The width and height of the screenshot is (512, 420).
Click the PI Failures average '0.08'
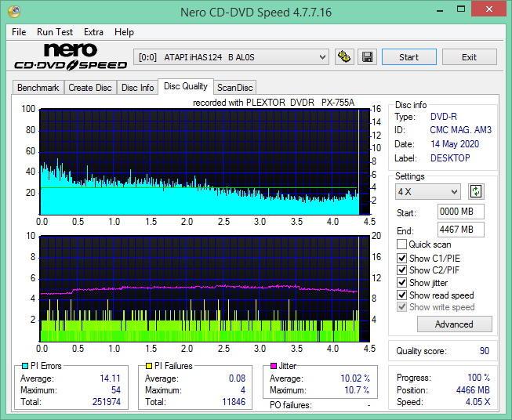click(237, 378)
